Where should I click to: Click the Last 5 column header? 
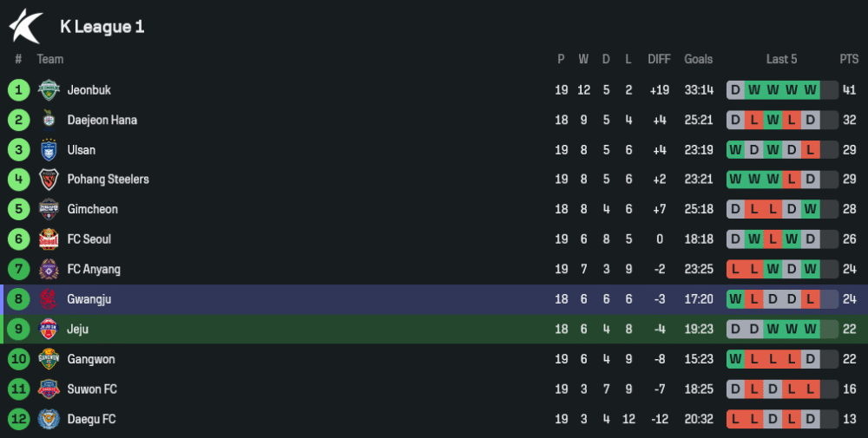(x=781, y=59)
